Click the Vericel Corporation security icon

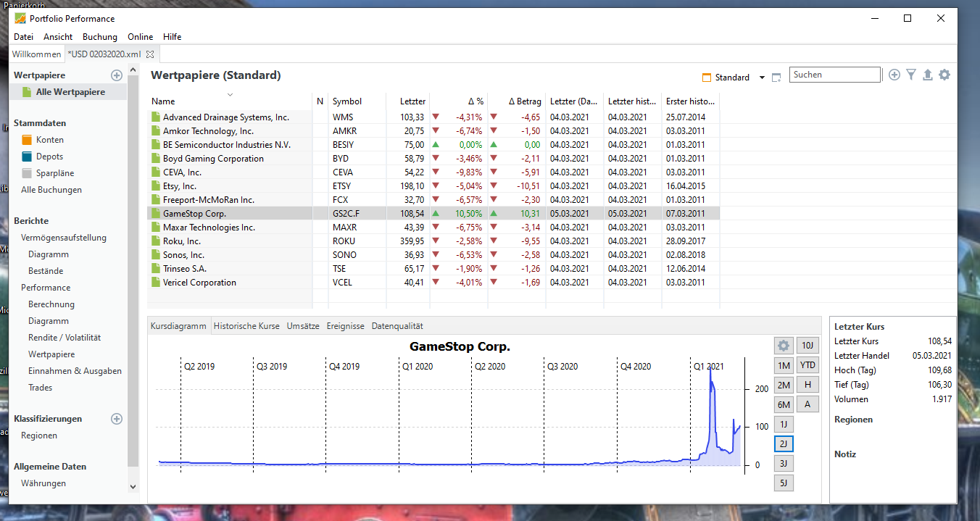(155, 283)
